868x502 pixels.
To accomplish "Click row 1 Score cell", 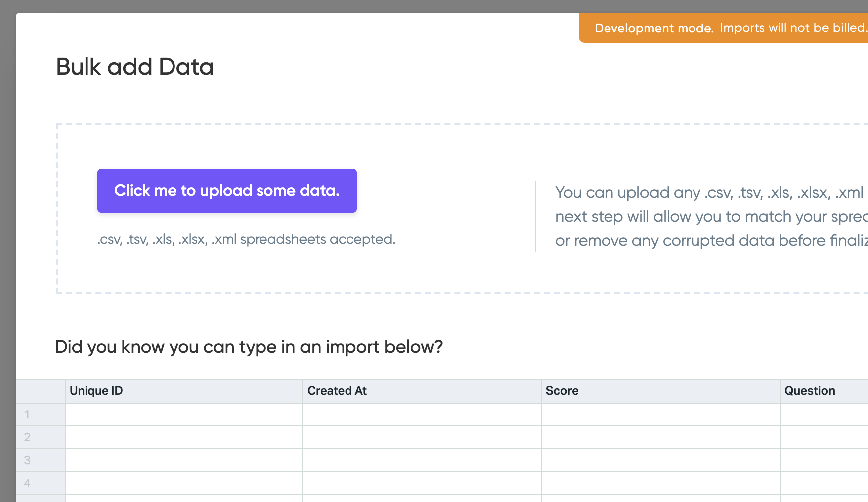I will 661,415.
